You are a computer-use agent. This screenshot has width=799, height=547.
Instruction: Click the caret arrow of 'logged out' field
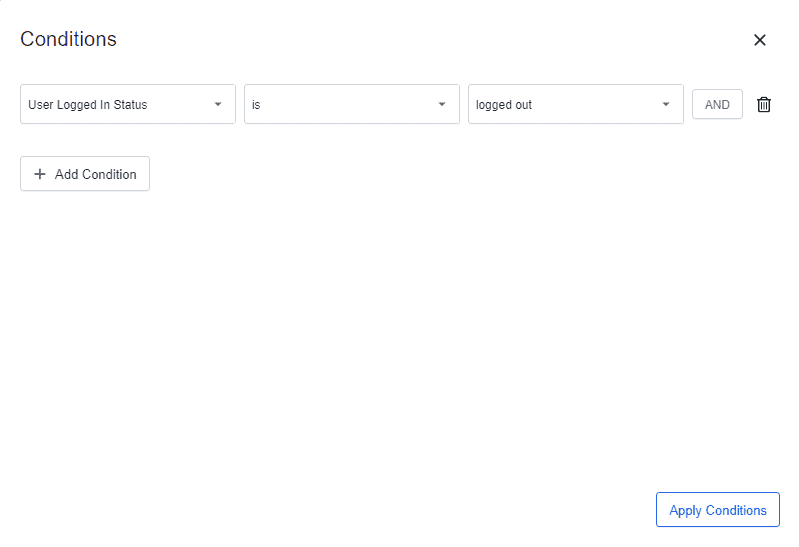(x=666, y=104)
